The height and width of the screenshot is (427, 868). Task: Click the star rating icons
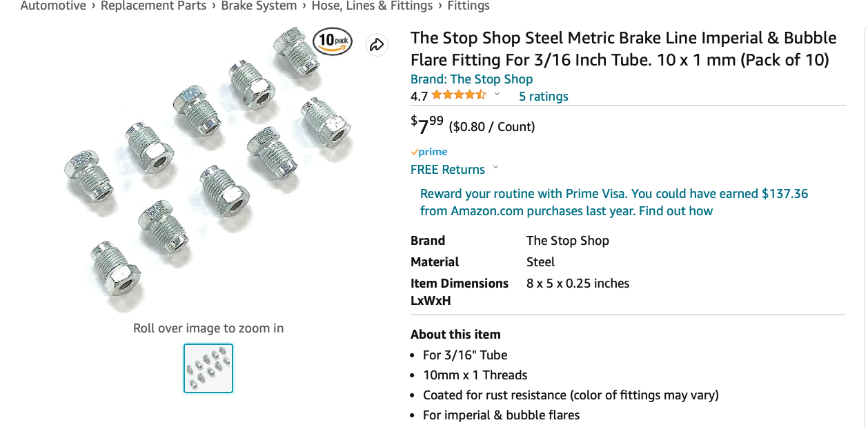(x=459, y=95)
